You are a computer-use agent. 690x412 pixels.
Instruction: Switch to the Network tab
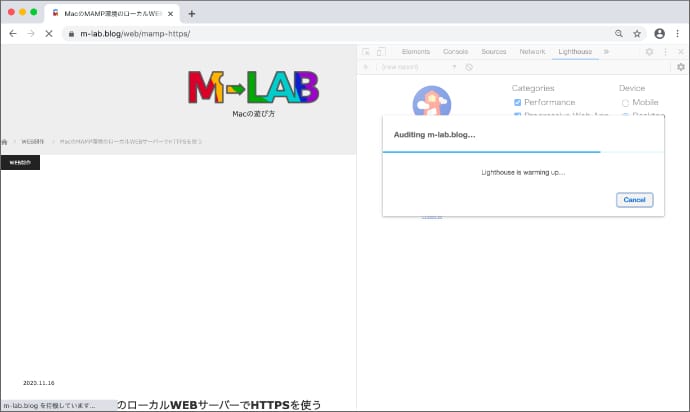[x=532, y=51]
